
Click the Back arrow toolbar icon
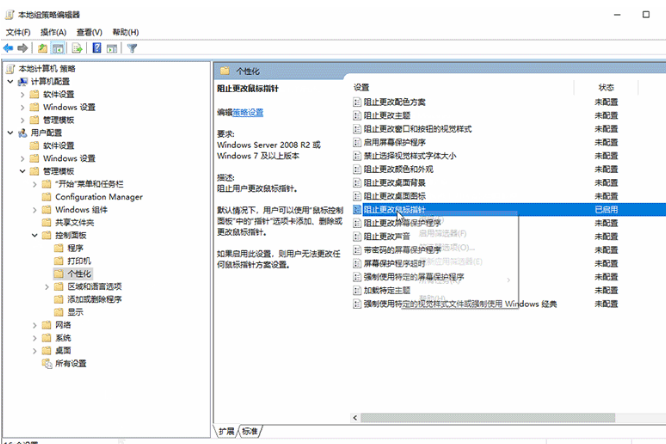coord(8,48)
